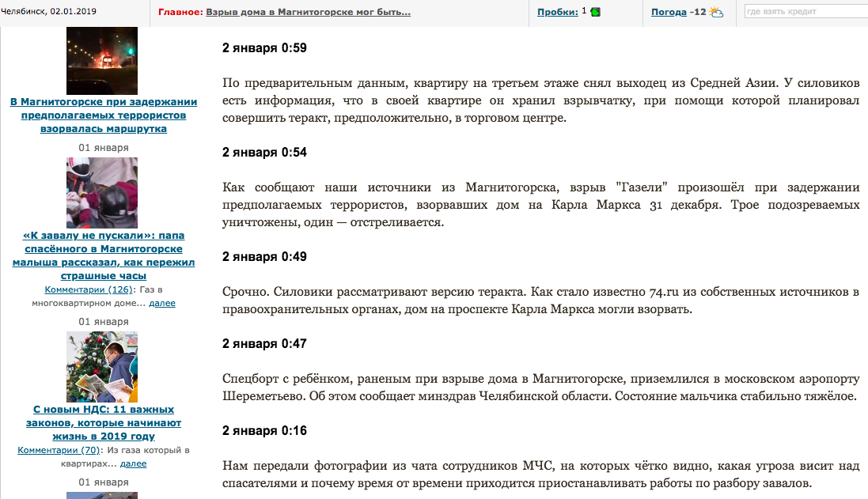Click the green traffic light icon
Image resolution: width=868 pixels, height=499 pixels.
point(595,12)
